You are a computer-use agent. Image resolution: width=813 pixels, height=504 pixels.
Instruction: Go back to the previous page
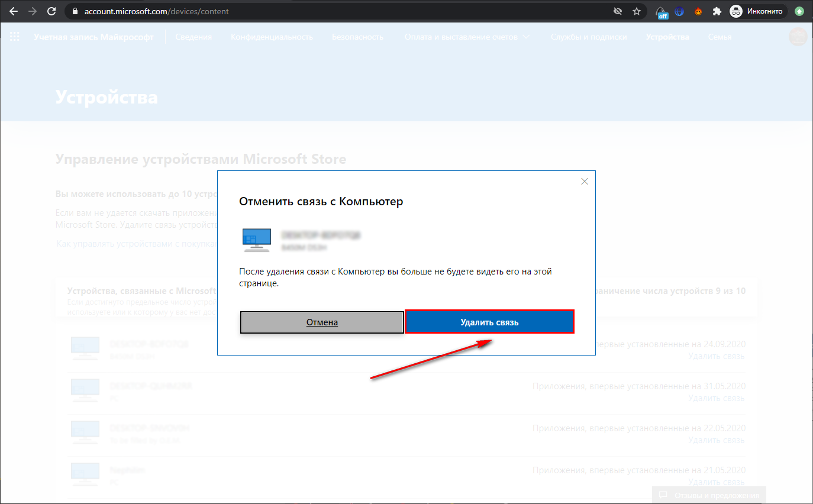[x=14, y=11]
